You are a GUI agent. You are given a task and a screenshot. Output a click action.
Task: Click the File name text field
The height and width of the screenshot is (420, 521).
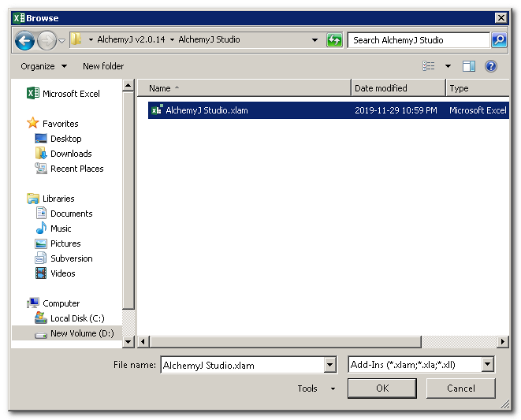[x=242, y=365]
